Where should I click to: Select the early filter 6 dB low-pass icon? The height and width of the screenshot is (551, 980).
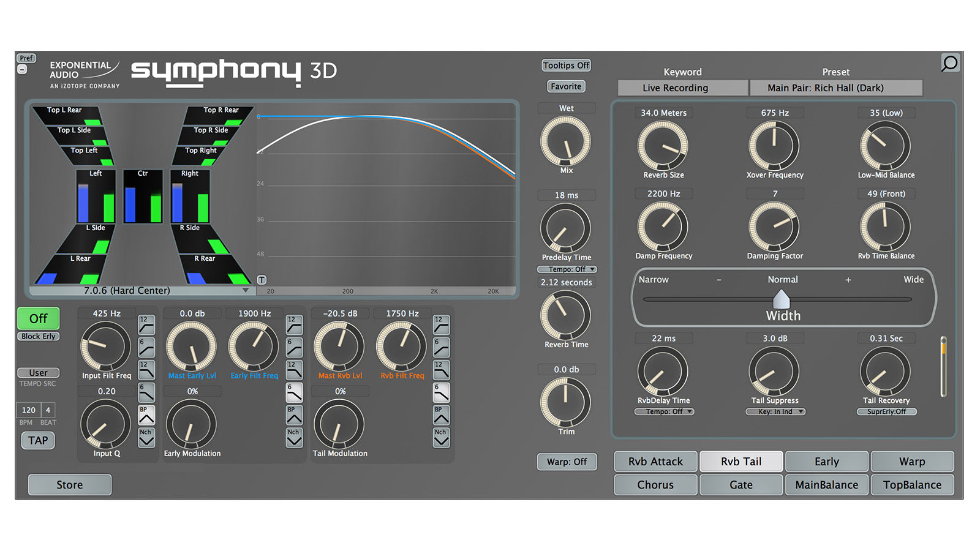(295, 392)
